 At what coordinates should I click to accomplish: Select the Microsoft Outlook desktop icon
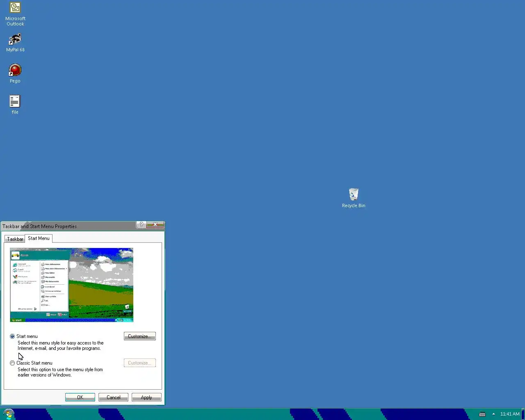[x=15, y=14]
